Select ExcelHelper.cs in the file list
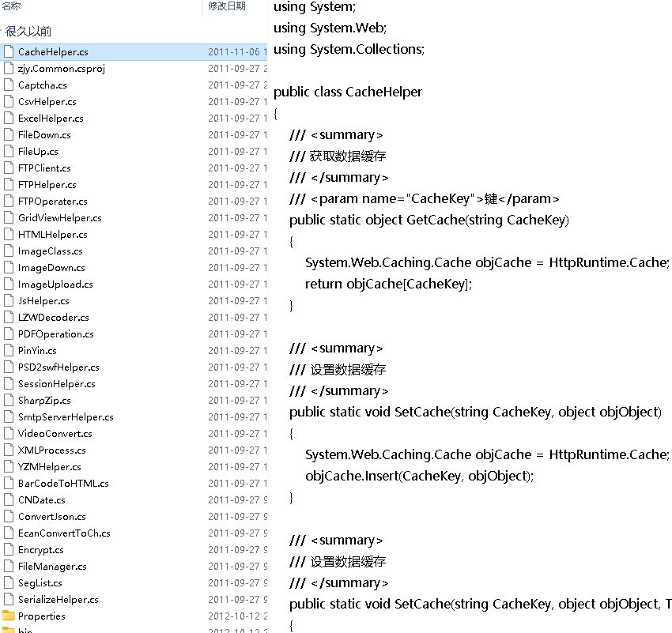The height and width of the screenshot is (633, 672). point(51,119)
